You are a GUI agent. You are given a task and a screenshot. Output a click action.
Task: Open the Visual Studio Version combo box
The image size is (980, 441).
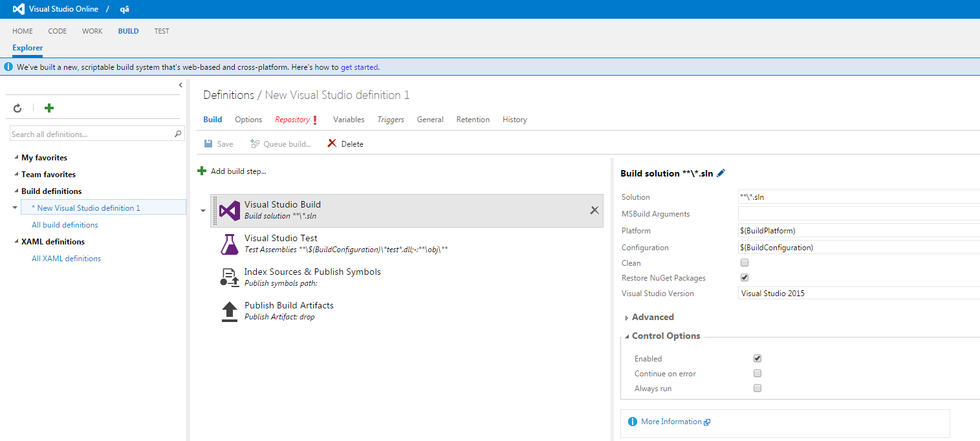[859, 293]
